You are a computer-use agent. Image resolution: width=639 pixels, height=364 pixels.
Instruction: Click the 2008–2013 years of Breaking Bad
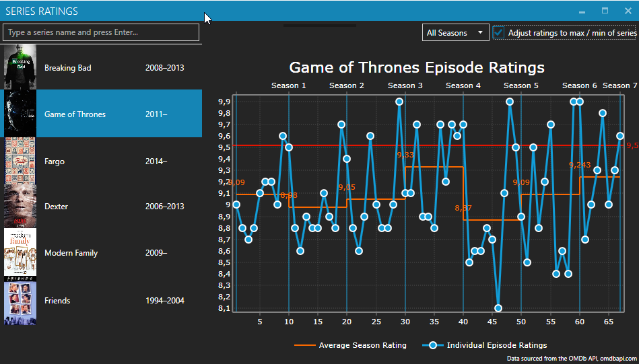click(x=165, y=67)
